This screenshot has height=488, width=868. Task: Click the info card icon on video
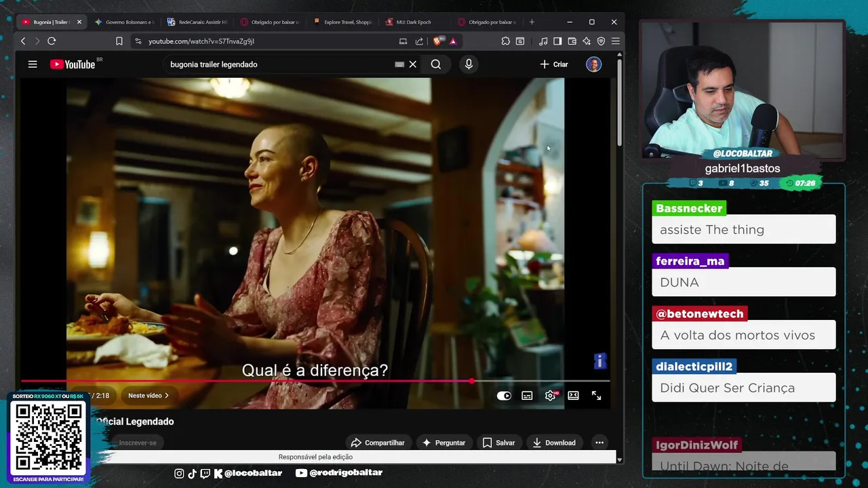point(600,361)
